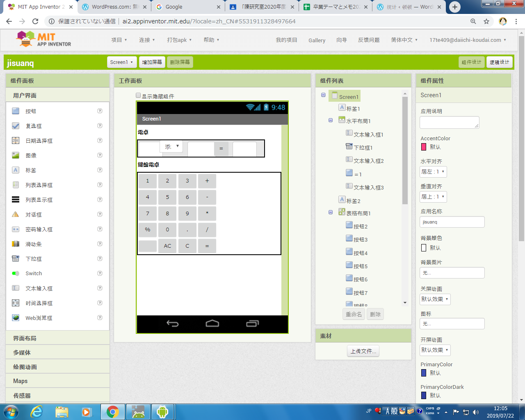
Task: Collapse the 水平布局1 tree node
Action: 331,121
